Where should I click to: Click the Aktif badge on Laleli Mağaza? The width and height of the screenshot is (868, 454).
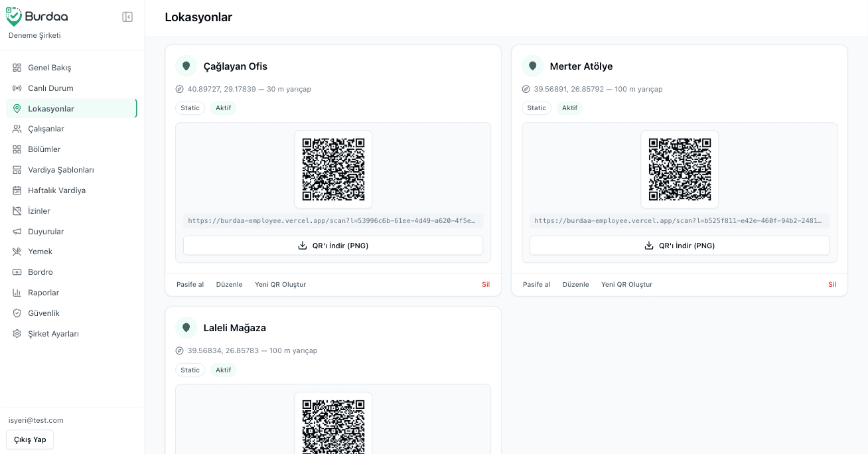point(224,370)
